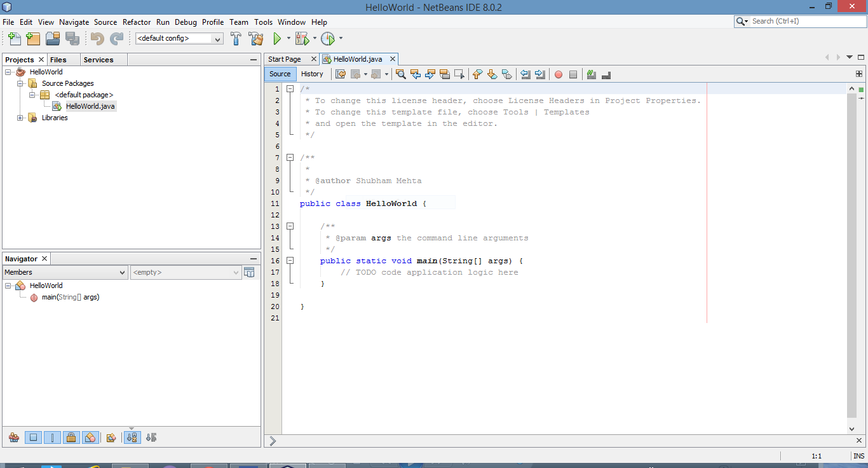Click the Source view button in the editor
Screen dimensions: 868x468
(280, 74)
